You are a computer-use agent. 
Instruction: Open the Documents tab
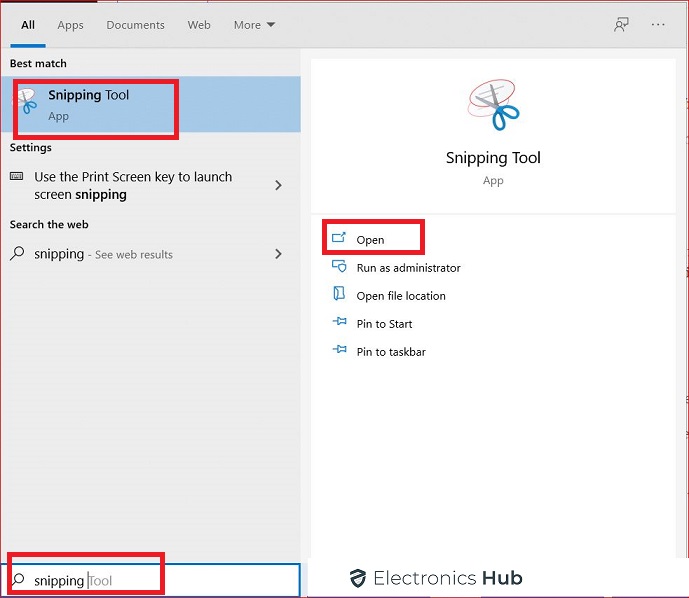135,25
